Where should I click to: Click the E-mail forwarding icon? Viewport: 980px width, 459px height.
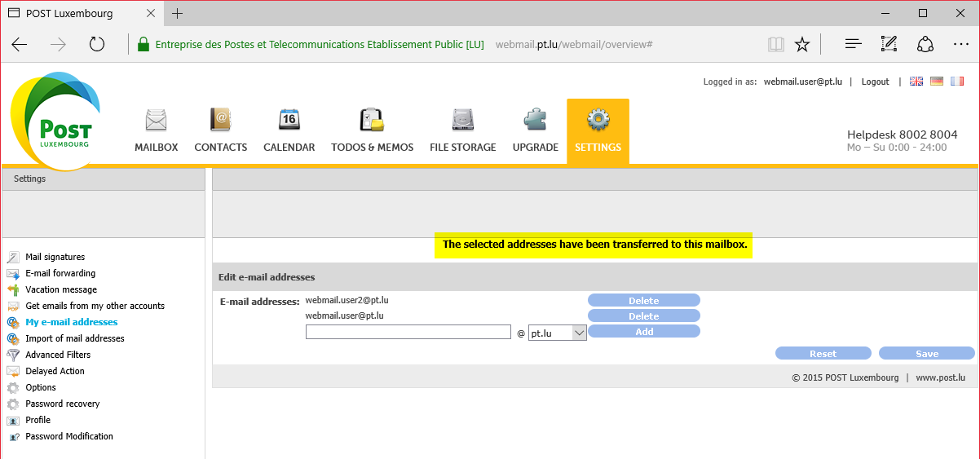click(x=13, y=273)
